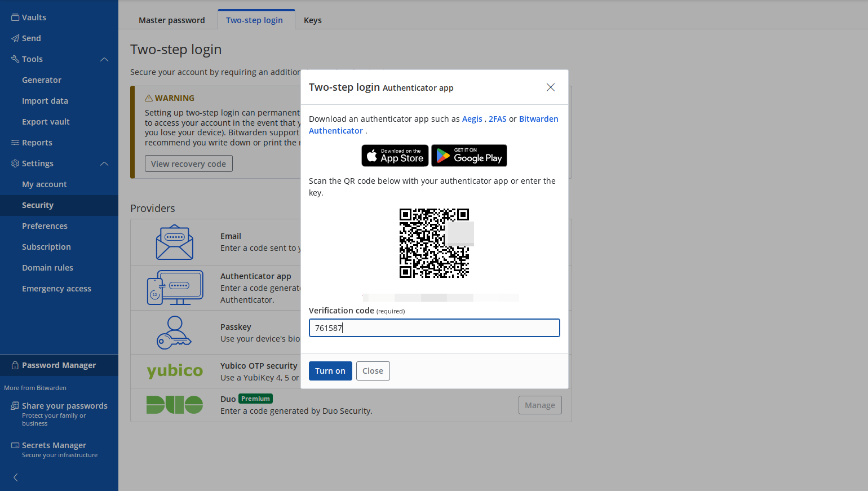Switch to Master password tab
The width and height of the screenshot is (868, 491).
click(172, 20)
